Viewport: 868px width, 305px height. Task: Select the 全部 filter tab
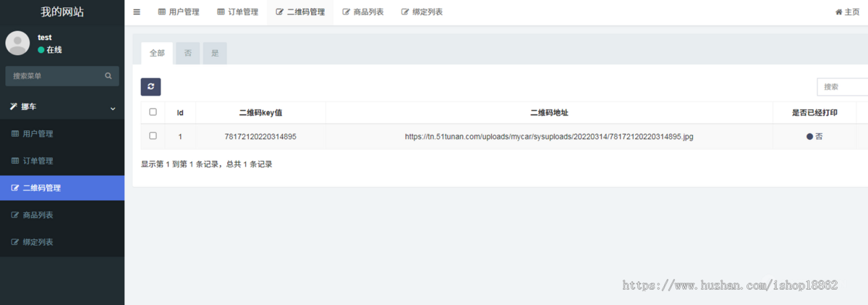coord(157,53)
